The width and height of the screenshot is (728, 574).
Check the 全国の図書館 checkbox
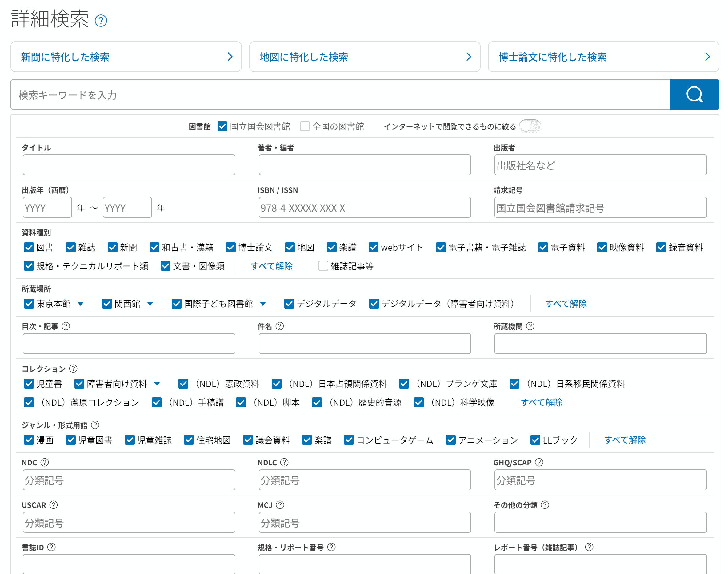coord(305,126)
